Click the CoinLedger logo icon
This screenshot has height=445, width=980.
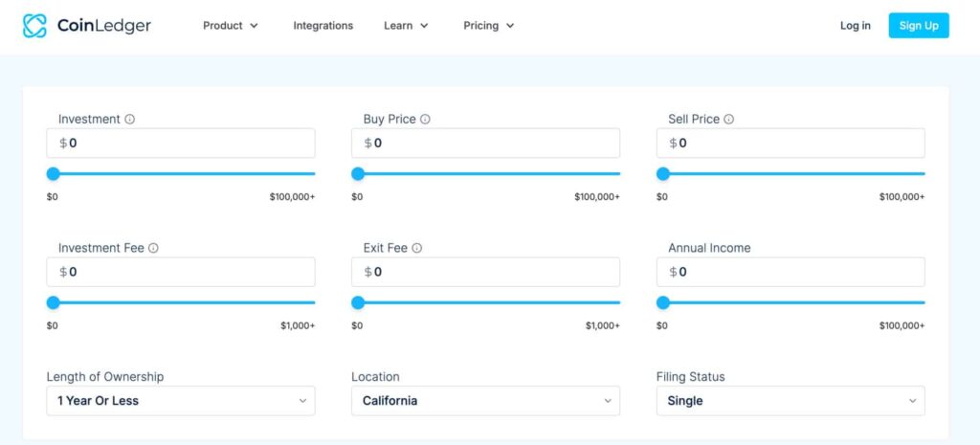point(35,26)
